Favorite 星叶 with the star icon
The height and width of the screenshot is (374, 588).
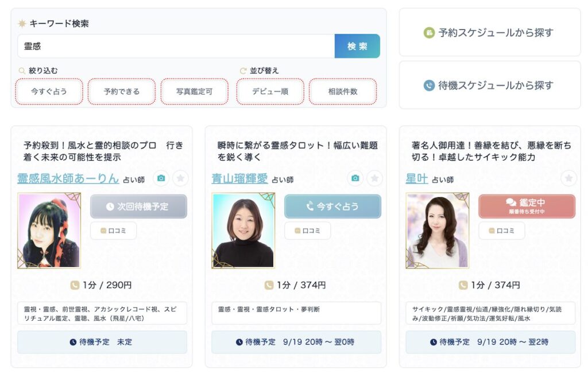coord(568,178)
